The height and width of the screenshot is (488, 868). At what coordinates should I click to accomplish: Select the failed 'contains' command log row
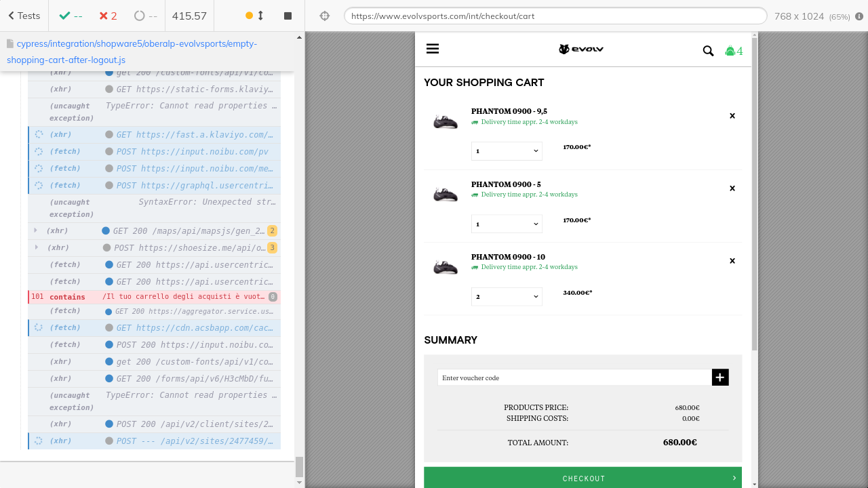click(154, 297)
